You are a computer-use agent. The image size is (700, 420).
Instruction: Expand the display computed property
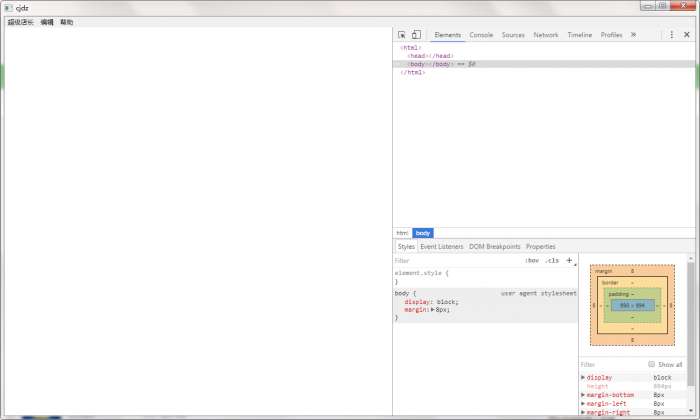(x=583, y=378)
